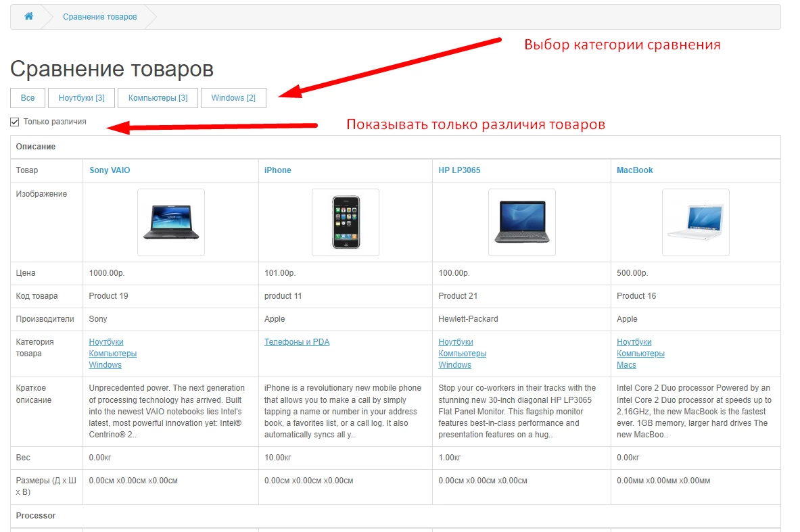Open Компьютеры category under HP LP3065

463,354
